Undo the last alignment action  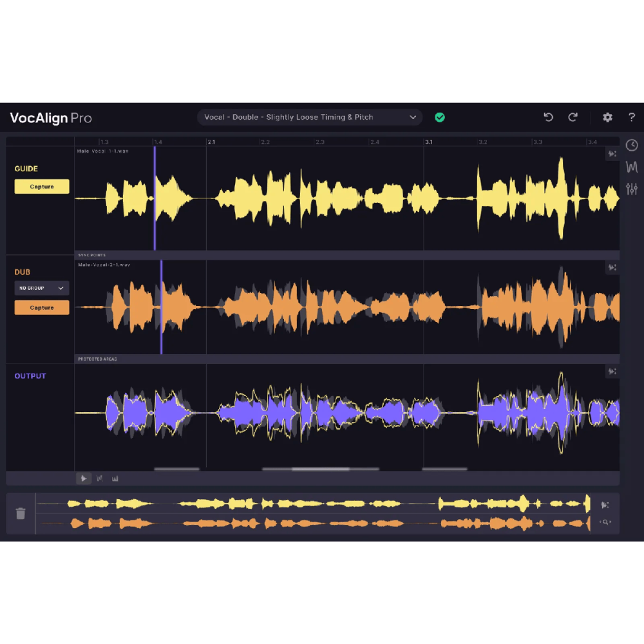coord(548,117)
